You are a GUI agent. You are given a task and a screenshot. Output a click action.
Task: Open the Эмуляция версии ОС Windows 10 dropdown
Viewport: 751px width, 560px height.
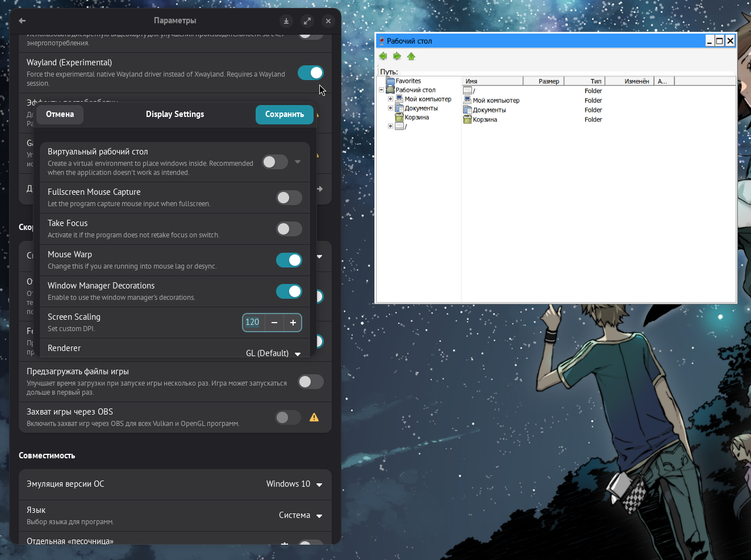point(294,484)
